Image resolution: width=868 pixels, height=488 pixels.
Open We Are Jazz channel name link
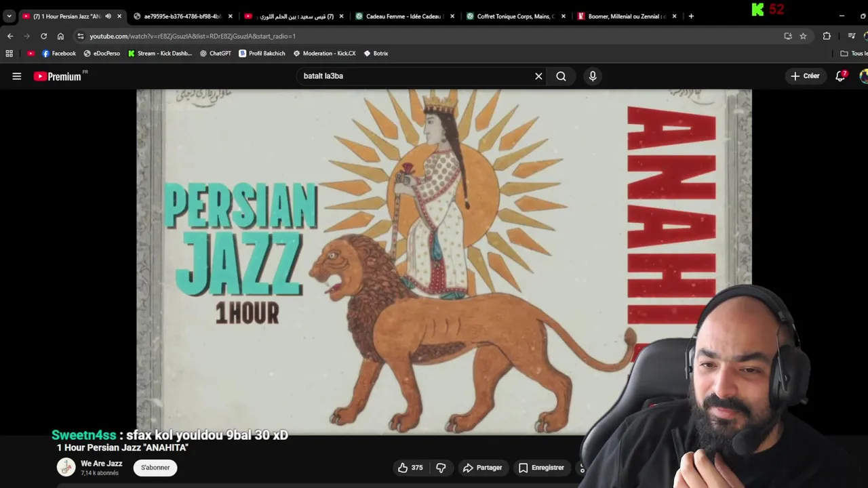pos(102,464)
